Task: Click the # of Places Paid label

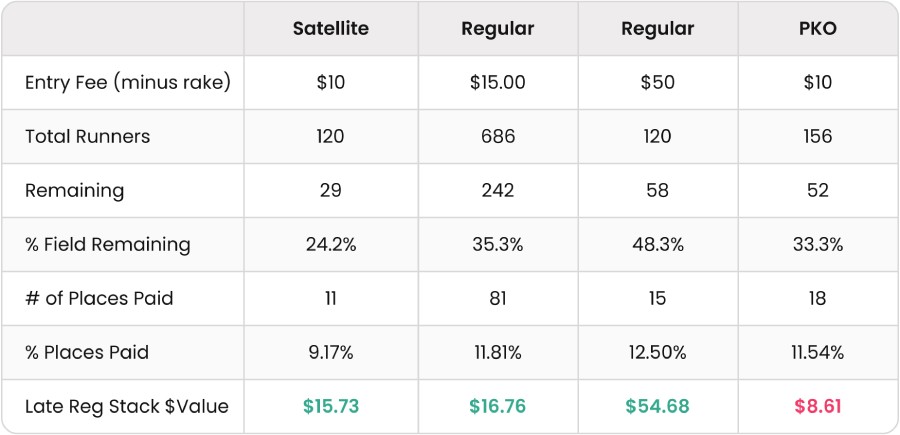Action: [x=99, y=298]
